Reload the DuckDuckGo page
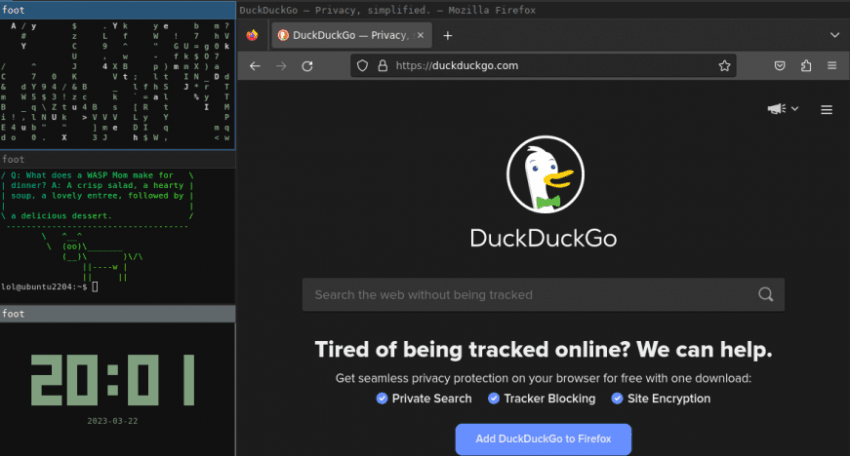 click(307, 66)
